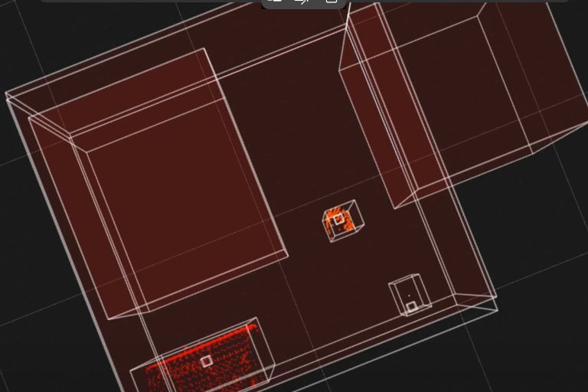Select the square marker in the small empty wireframe box

tap(412, 307)
